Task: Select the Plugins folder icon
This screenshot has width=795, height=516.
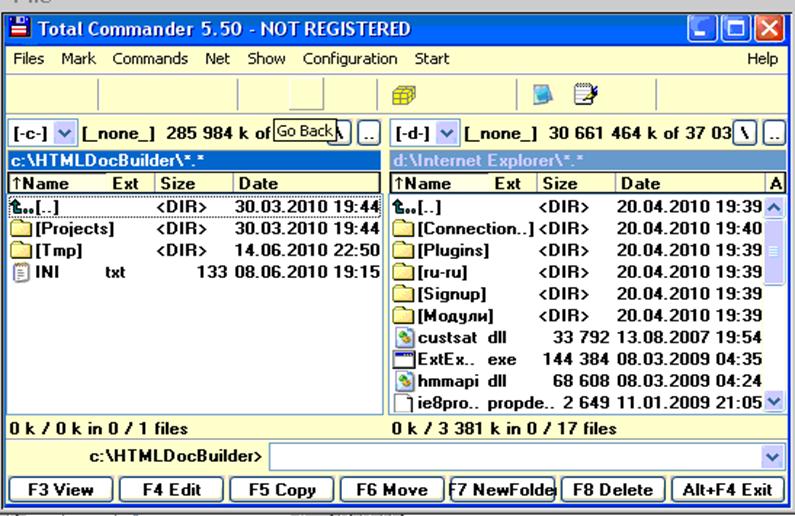Action: pyautogui.click(x=404, y=250)
